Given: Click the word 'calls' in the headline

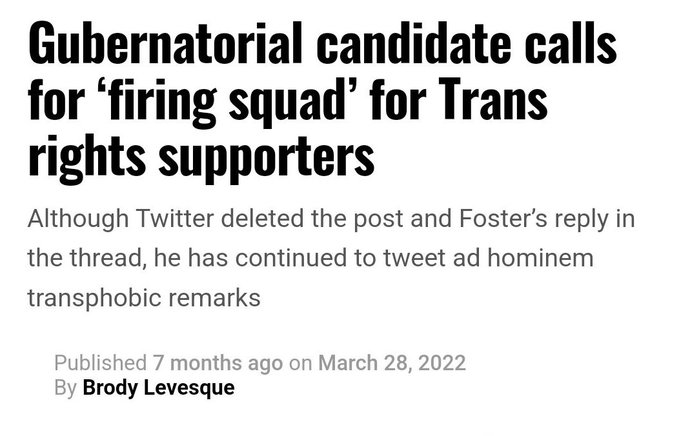Looking at the screenshot, I should pyautogui.click(x=570, y=44).
